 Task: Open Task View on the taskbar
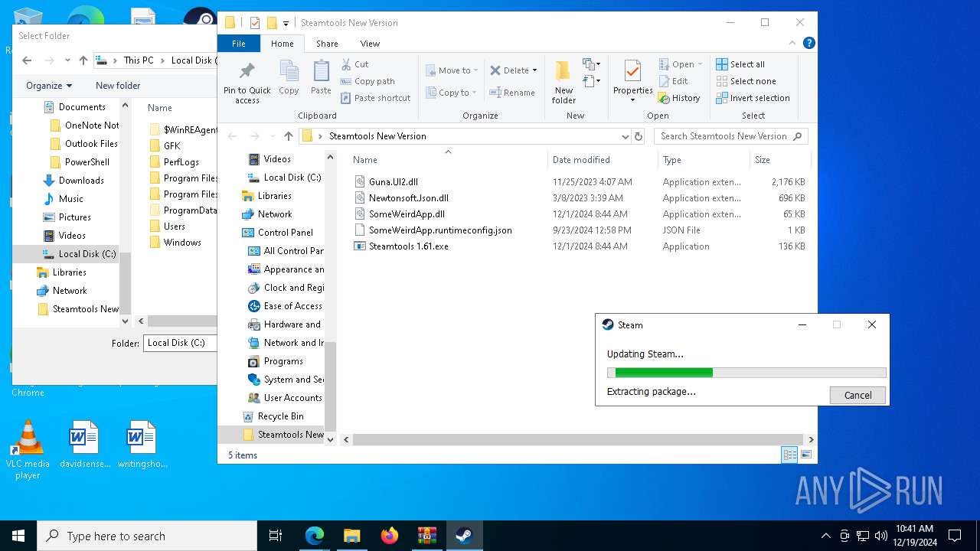click(x=276, y=536)
